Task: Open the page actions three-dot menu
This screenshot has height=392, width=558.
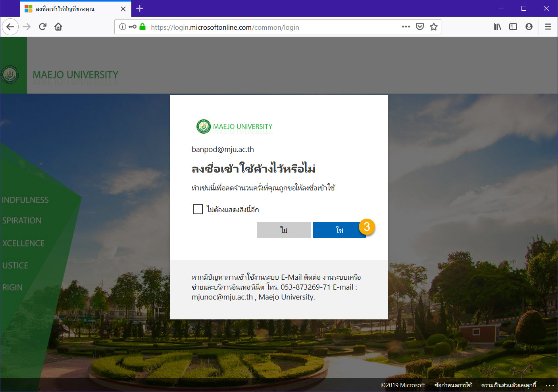Action: [406, 27]
